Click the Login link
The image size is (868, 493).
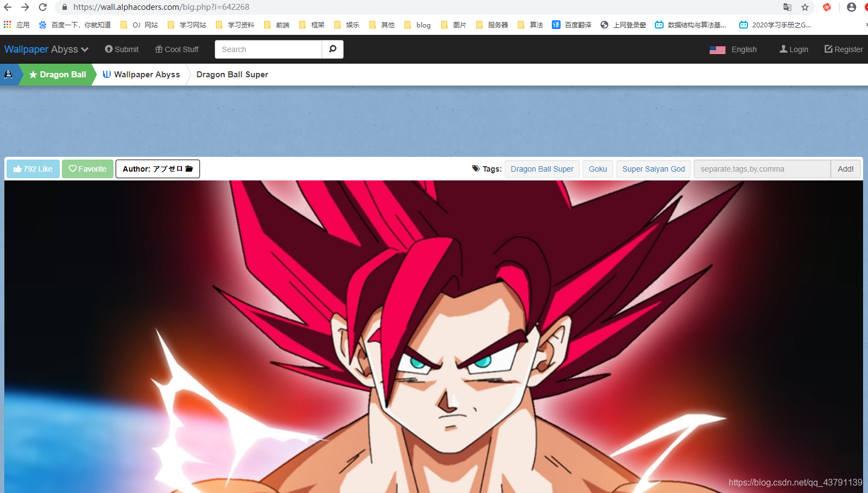tap(794, 49)
